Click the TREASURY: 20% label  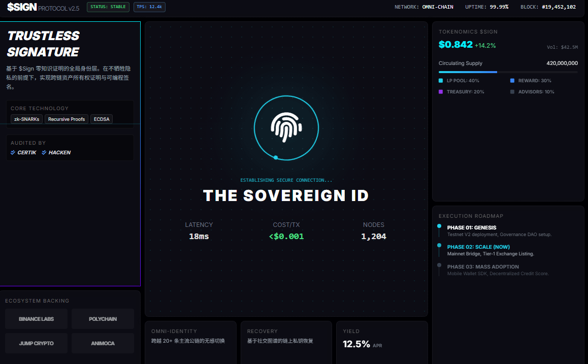[x=466, y=92]
